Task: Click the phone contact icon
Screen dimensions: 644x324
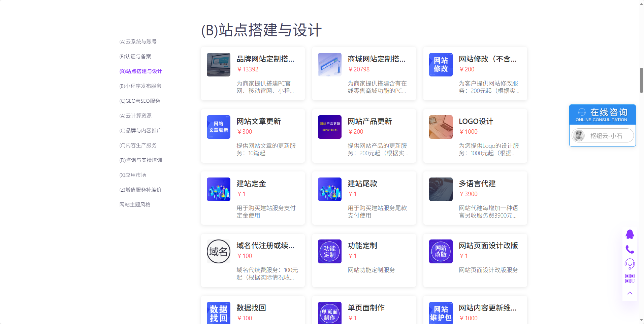Action: pos(630,249)
